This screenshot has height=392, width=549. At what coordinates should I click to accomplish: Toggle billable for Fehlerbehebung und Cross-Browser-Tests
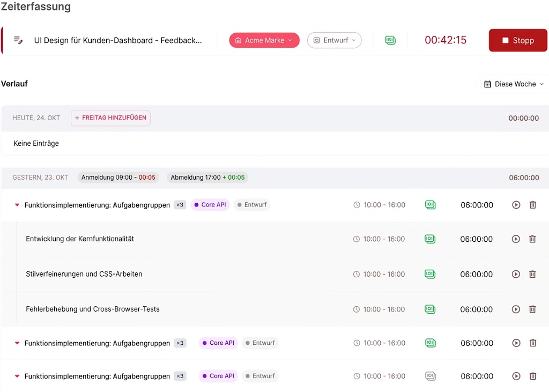(x=430, y=309)
